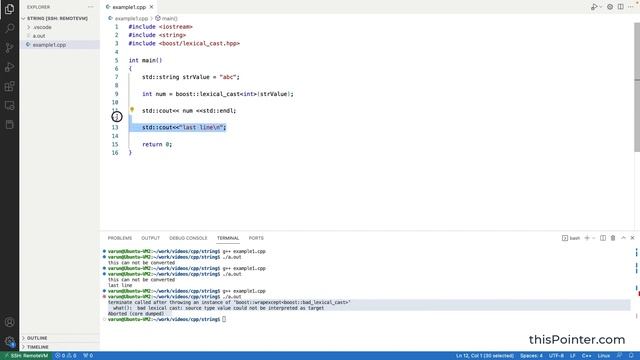Switch to the example1.cpp editor tab
The width and height of the screenshot is (640, 360).
[x=129, y=7]
